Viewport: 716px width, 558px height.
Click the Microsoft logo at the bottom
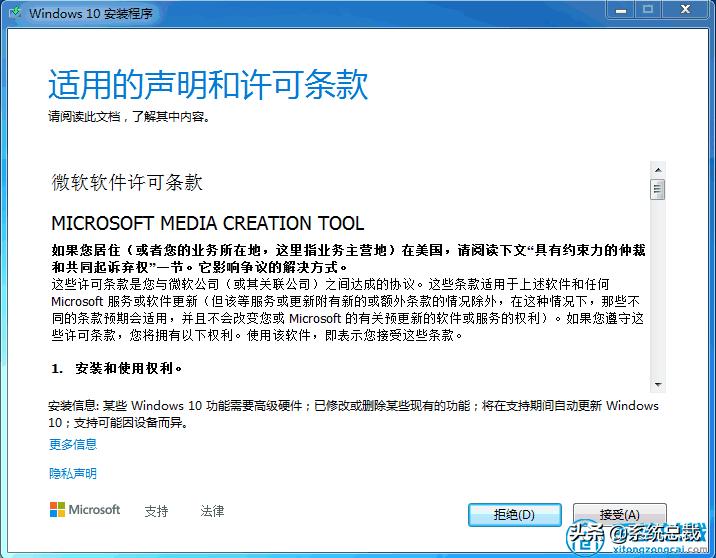[85, 510]
